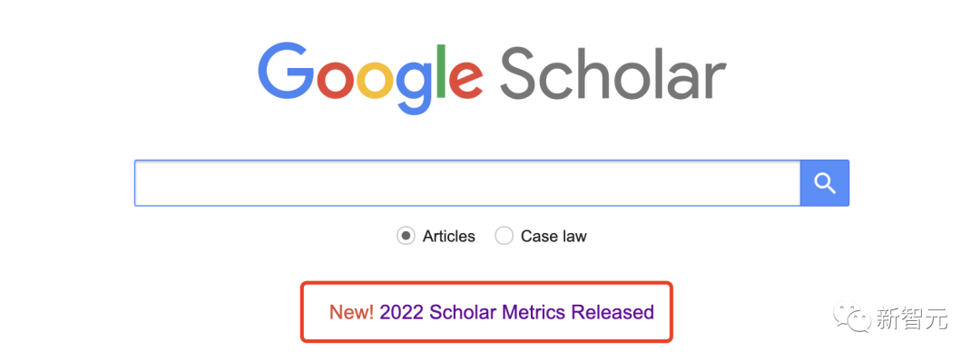Open the 2022 Scholar Metrics Released link
This screenshot has width=980, height=361.
click(517, 312)
